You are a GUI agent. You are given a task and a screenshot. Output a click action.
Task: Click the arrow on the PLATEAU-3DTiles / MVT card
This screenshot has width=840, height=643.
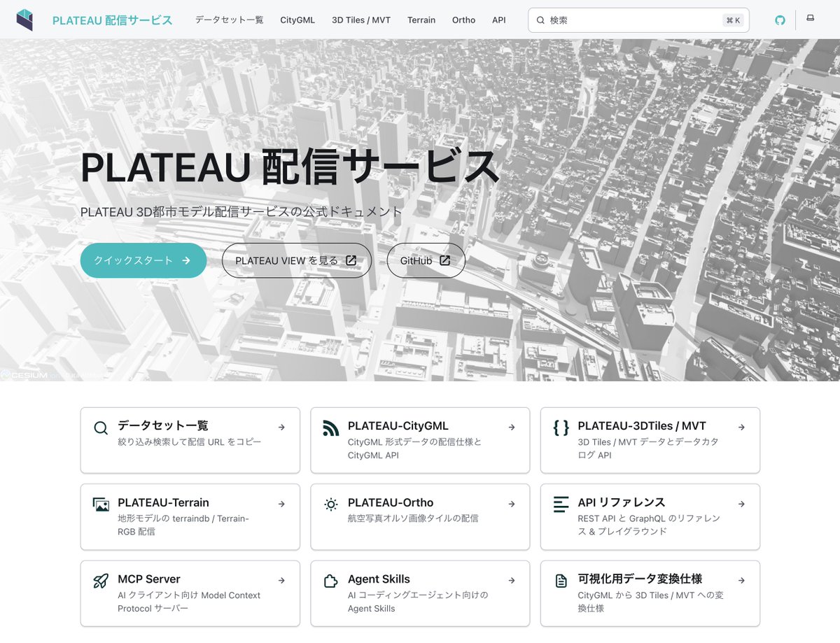[x=741, y=427]
